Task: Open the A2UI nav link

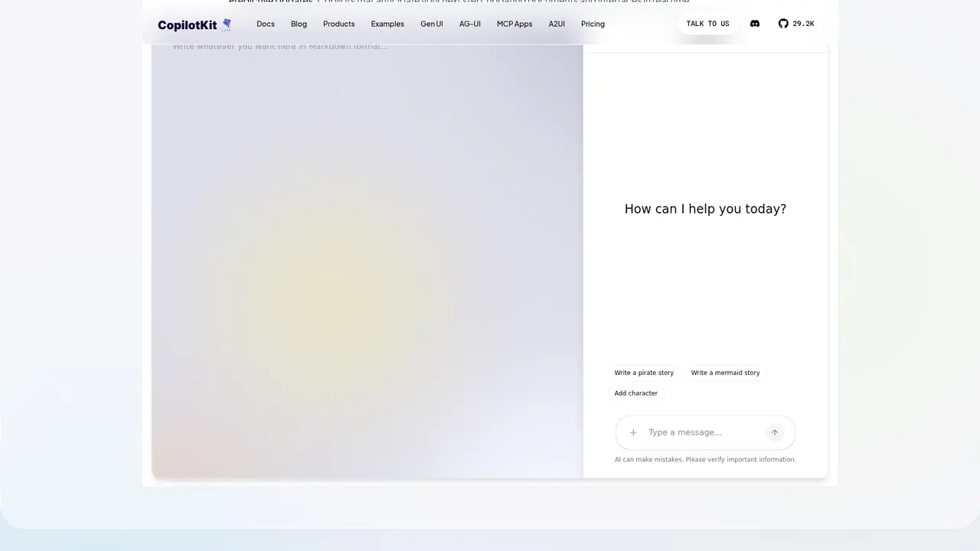Action: 557,24
